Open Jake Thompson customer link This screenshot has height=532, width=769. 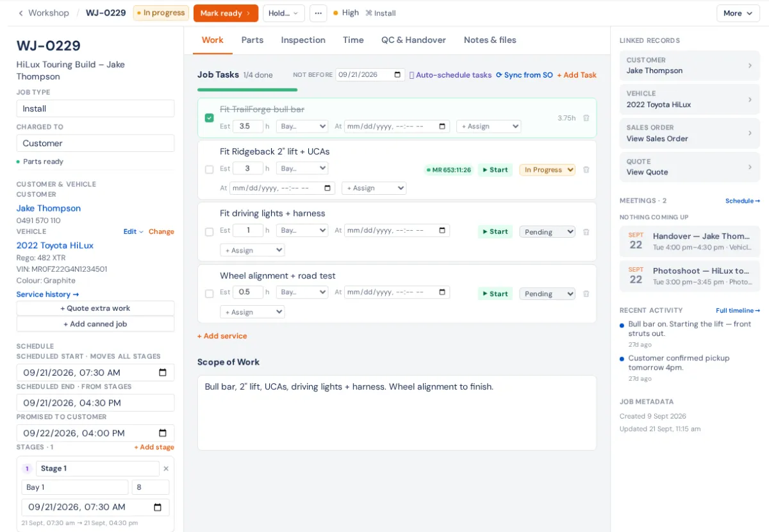[x=49, y=208]
